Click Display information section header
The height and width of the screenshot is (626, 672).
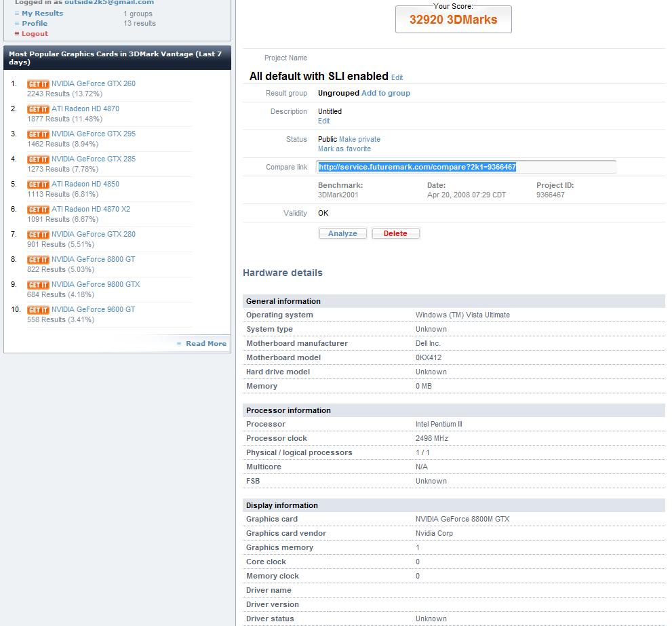click(x=454, y=505)
